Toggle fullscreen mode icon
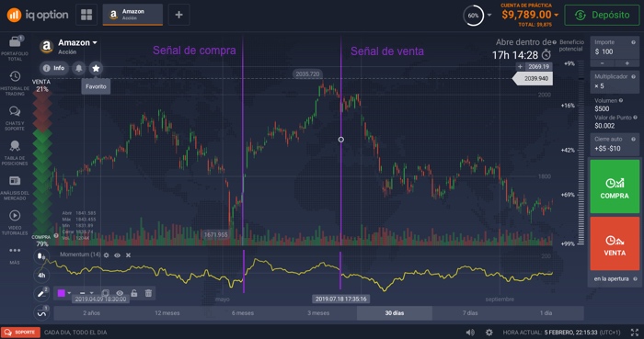The width and height of the screenshot is (644, 339). 635,333
